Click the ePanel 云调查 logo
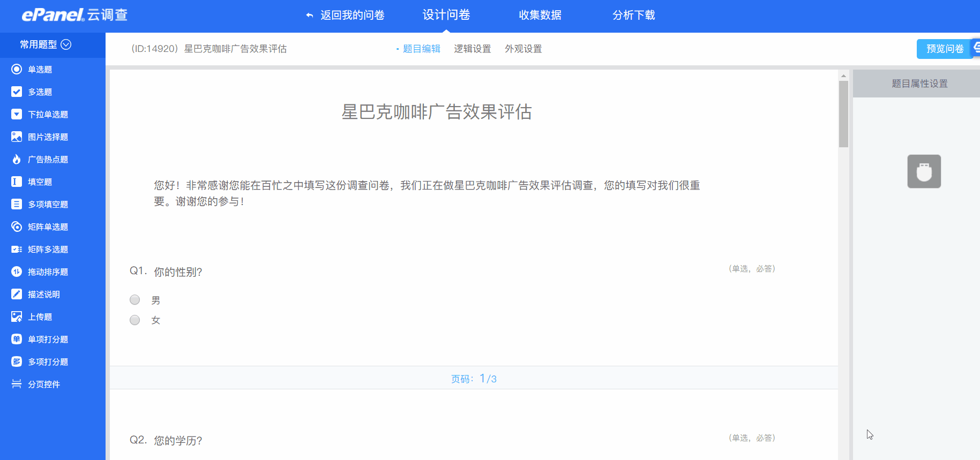The width and height of the screenshot is (980, 460). coord(74,14)
